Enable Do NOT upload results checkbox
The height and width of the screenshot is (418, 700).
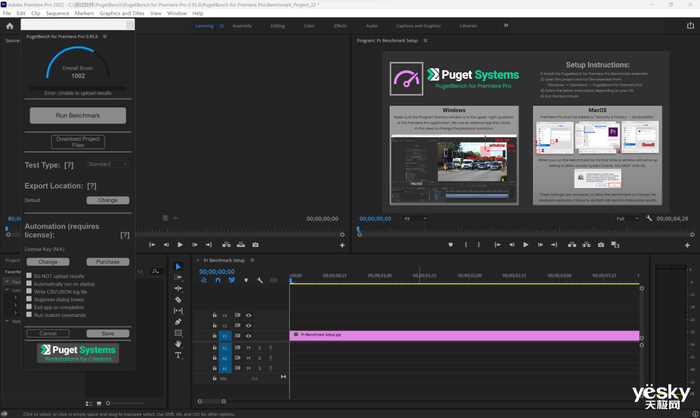pyautogui.click(x=29, y=275)
